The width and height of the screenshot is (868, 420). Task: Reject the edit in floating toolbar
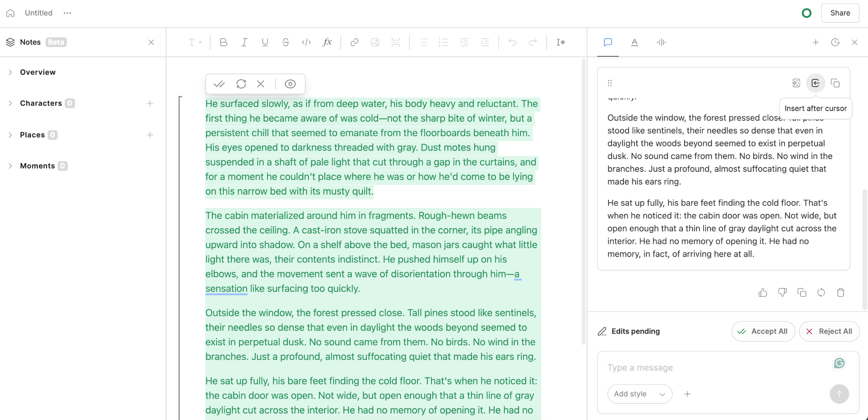(261, 84)
